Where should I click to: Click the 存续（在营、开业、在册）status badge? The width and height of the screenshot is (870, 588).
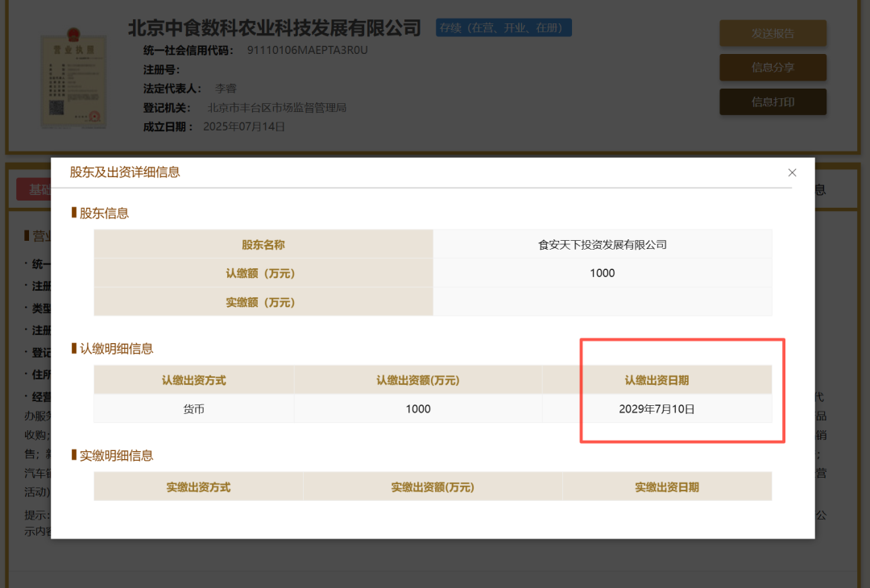coord(503,27)
